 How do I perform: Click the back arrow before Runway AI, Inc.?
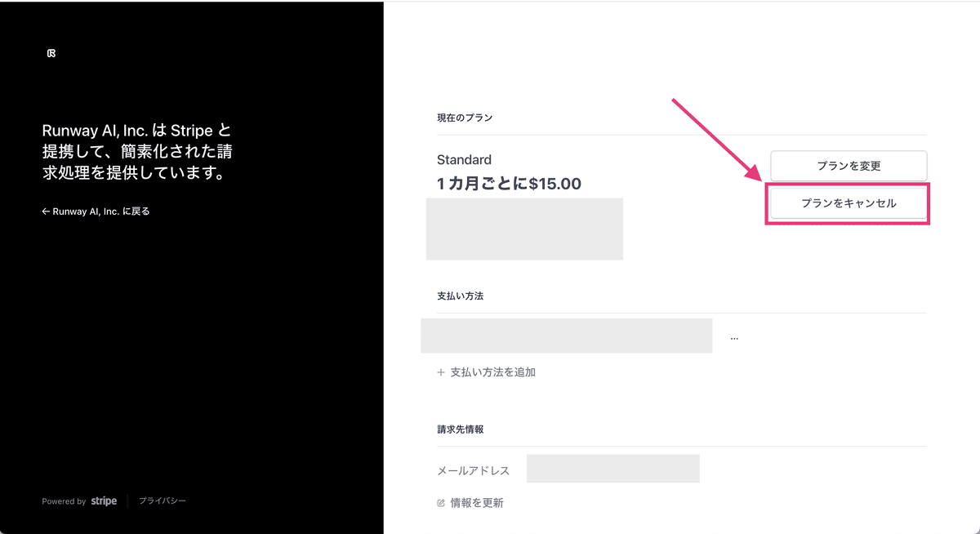point(46,211)
